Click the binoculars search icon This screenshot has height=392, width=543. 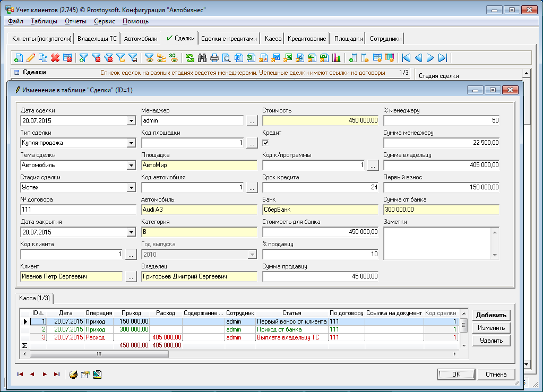coord(202,58)
